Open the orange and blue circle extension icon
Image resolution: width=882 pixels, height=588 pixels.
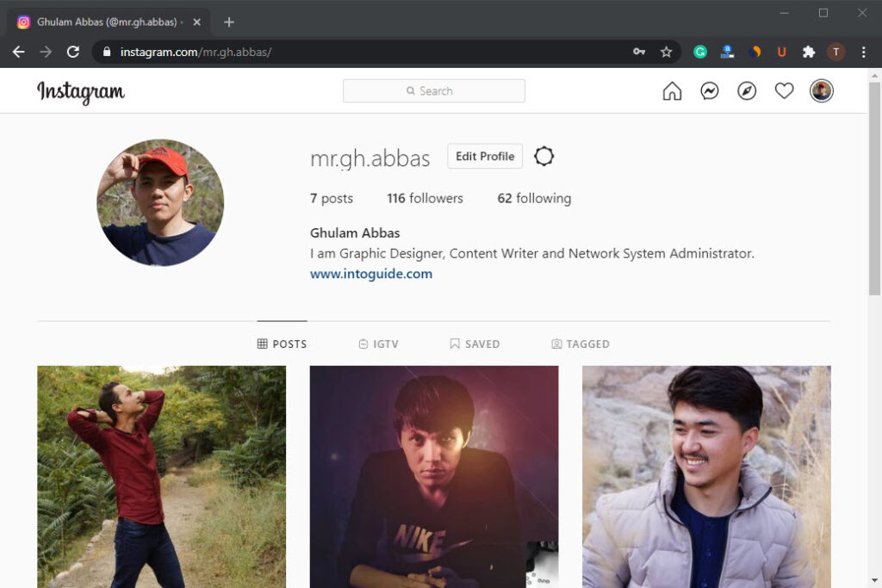pos(755,53)
